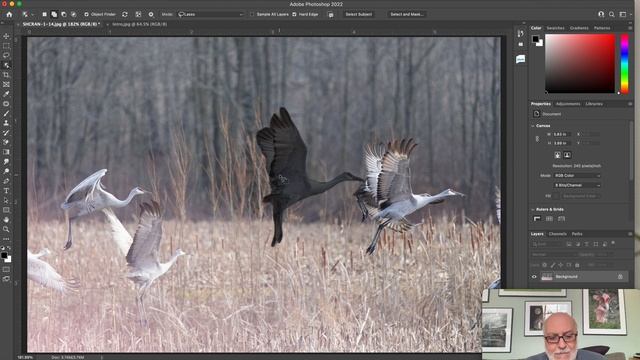Open the Layers panel flyout menu

630,234
